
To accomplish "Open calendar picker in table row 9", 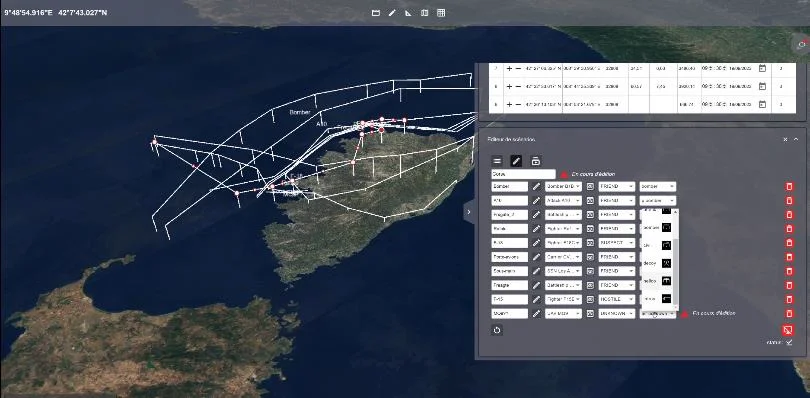I will [x=762, y=104].
